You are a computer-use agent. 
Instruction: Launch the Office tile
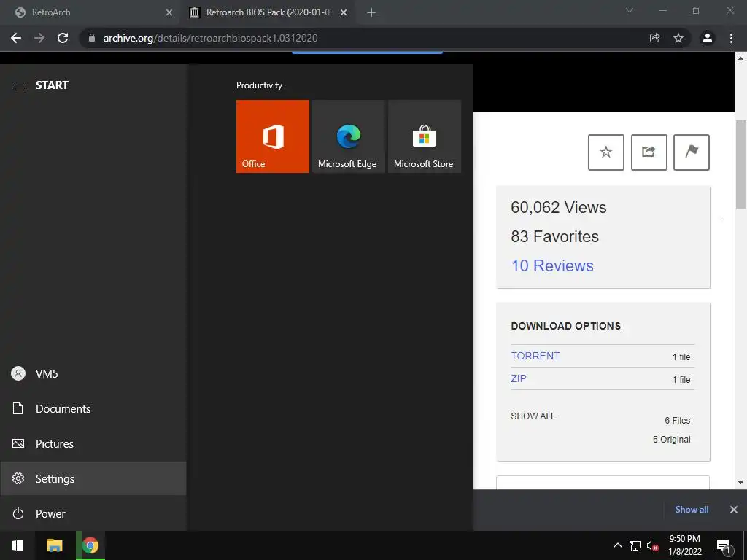pyautogui.click(x=273, y=136)
